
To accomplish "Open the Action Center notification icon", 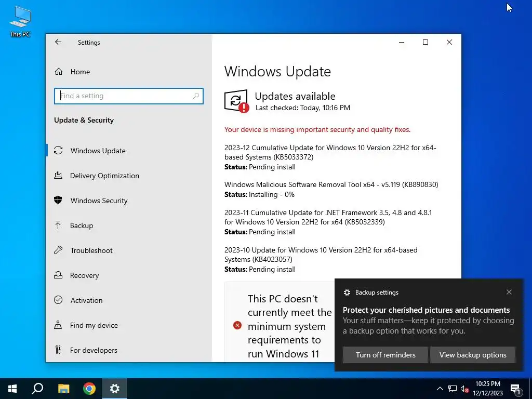I will click(x=516, y=389).
